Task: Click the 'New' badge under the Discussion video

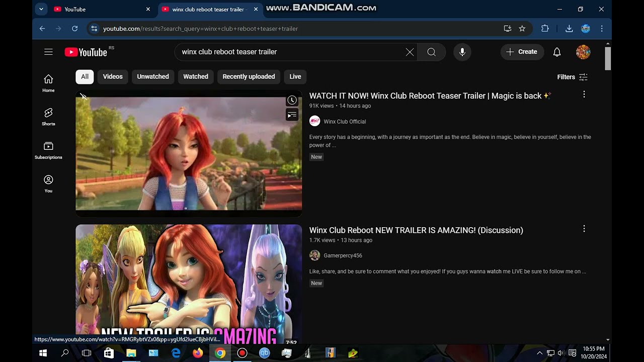Action: 316,283
